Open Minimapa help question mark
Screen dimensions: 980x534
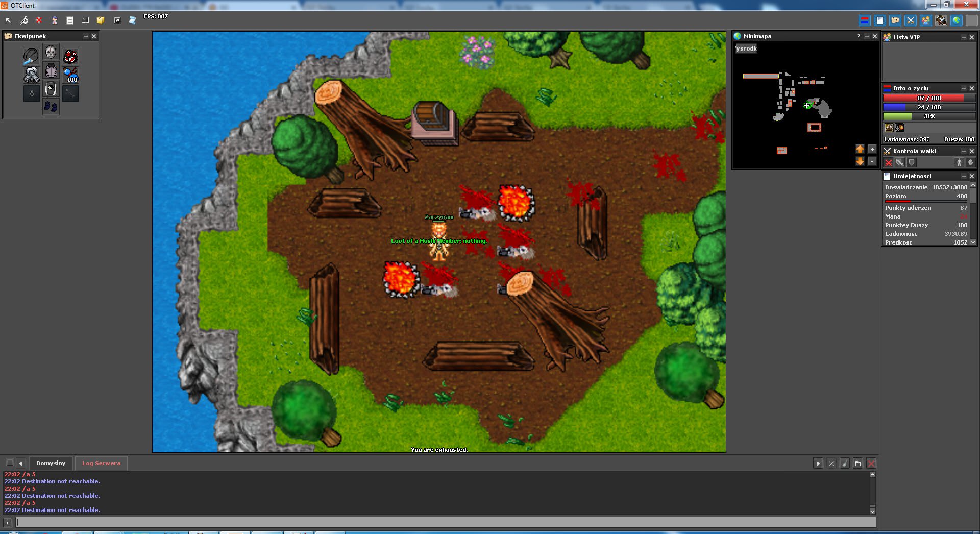(859, 36)
